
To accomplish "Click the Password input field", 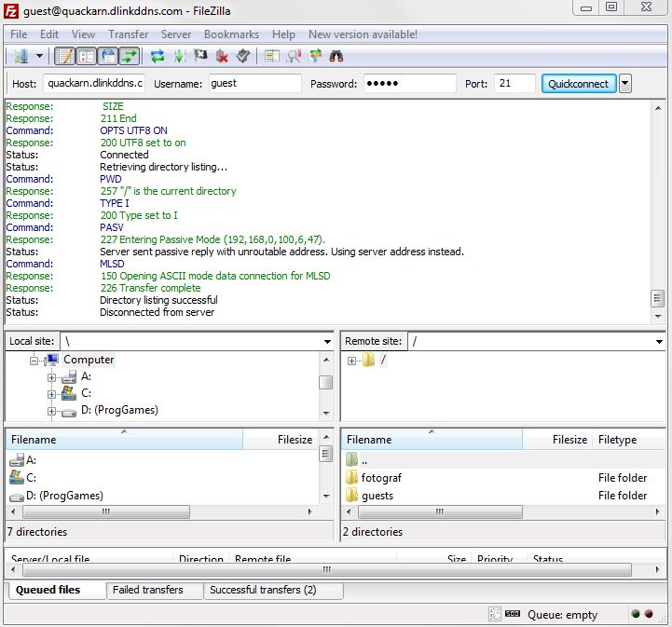I will tap(410, 83).
